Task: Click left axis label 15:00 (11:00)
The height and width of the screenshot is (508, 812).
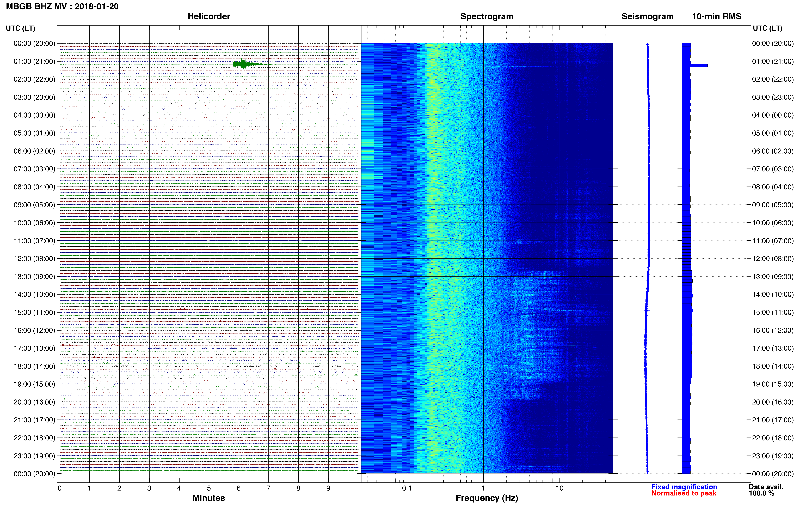Action: coord(34,312)
